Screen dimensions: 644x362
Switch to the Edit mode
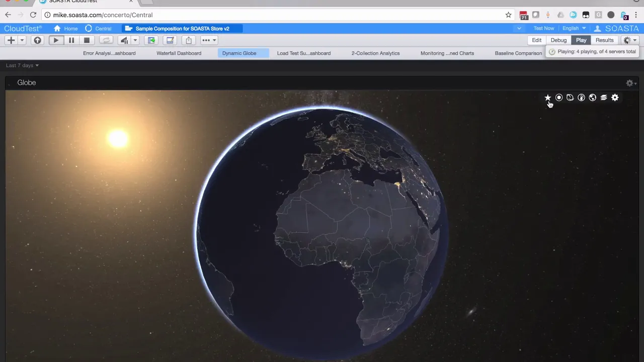[x=537, y=40]
